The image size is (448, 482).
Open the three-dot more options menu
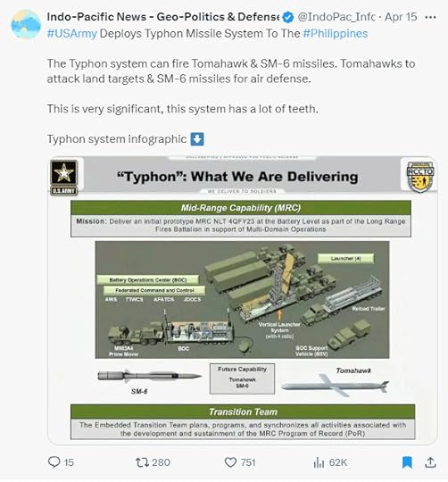coord(430,17)
